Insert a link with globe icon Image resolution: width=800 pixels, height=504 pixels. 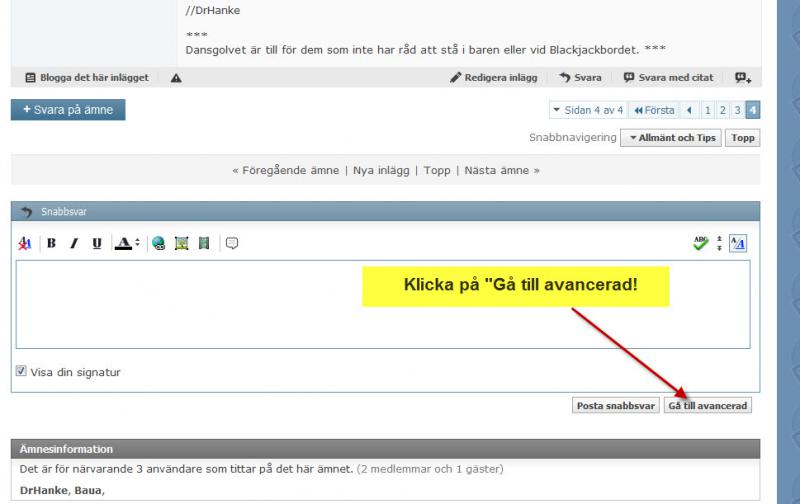[x=159, y=243]
